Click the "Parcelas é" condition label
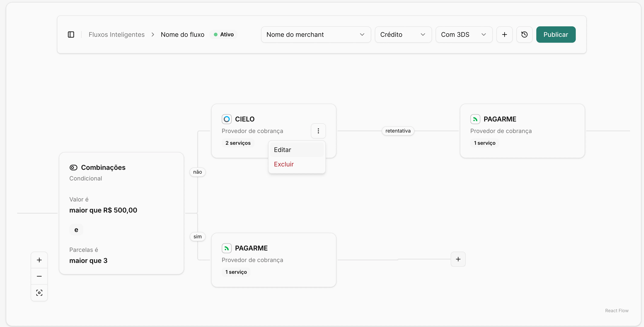 coord(84,250)
